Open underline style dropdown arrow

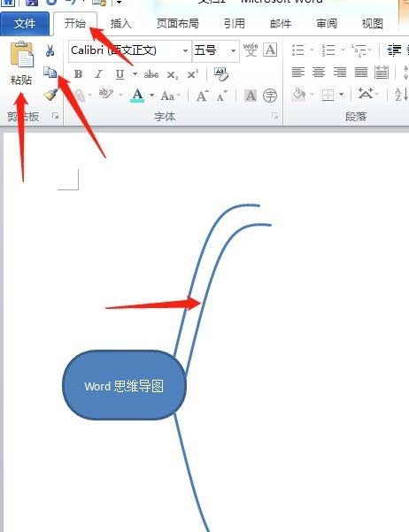tap(135, 74)
